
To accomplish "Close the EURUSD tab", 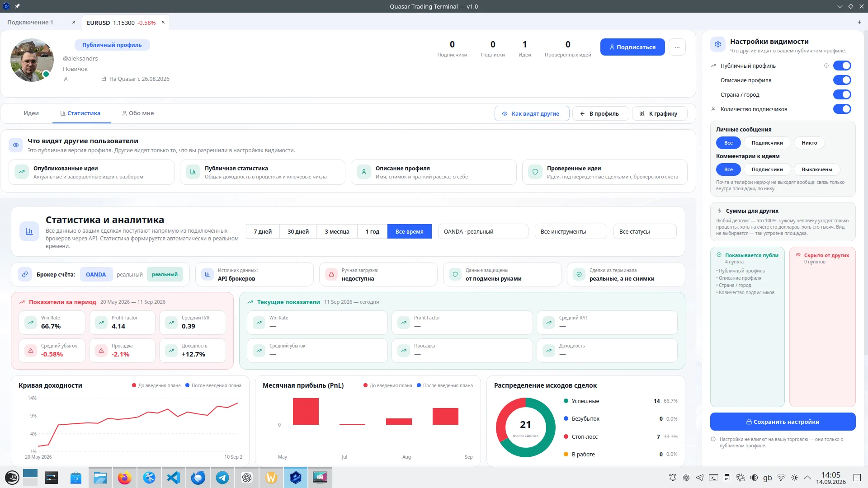I will click(163, 22).
